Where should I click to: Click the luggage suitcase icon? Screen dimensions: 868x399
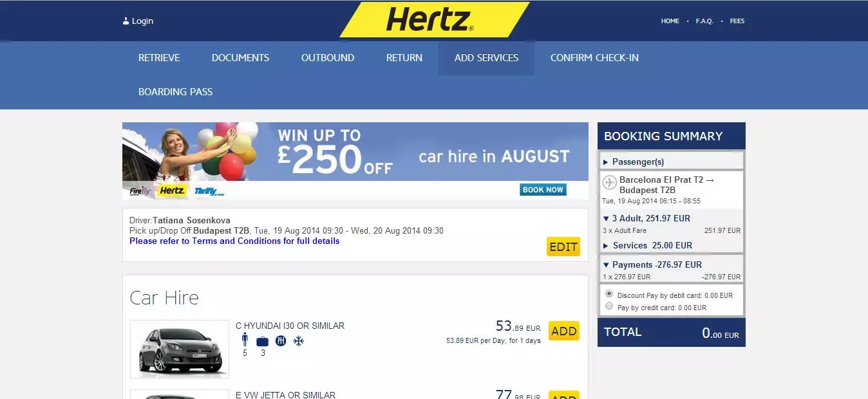click(x=263, y=341)
